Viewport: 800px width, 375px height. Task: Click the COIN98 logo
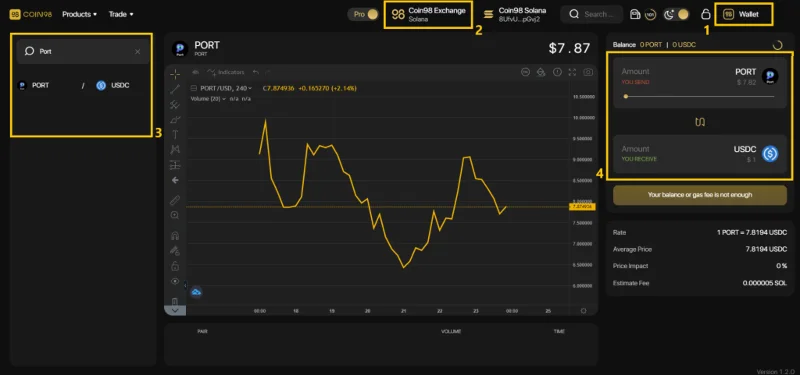coord(31,14)
